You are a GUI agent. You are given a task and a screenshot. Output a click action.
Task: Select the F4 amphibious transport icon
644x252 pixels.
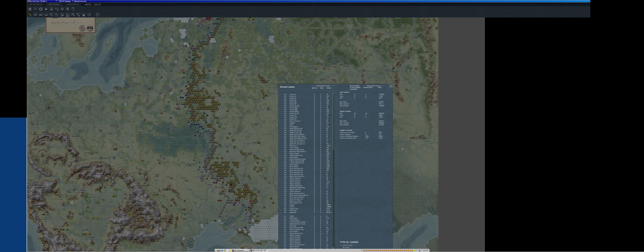[46, 15]
